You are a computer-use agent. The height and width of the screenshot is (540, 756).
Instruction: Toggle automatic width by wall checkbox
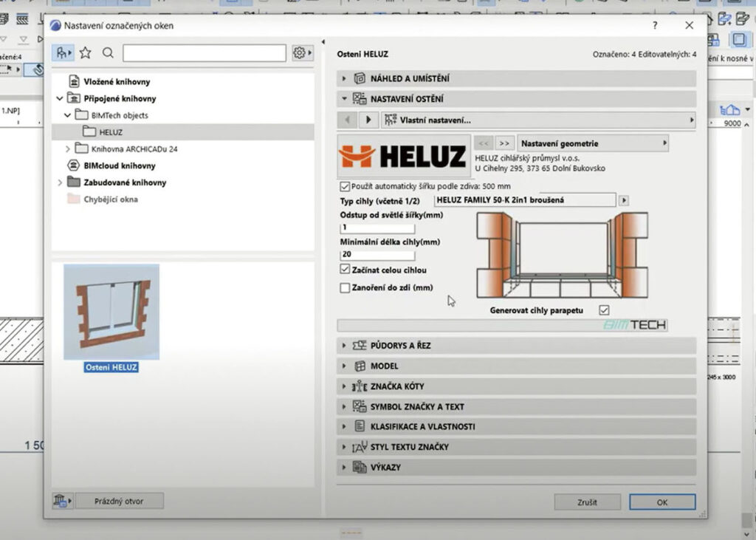click(x=345, y=186)
